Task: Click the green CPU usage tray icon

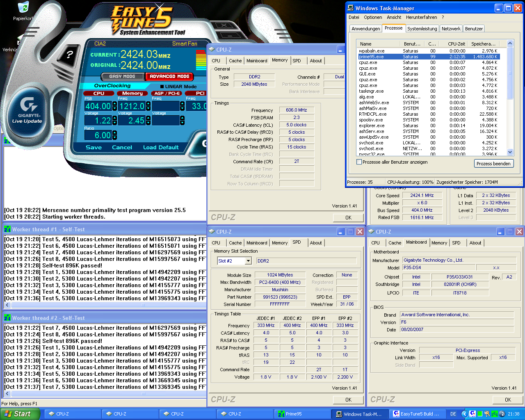Action: pos(480,414)
